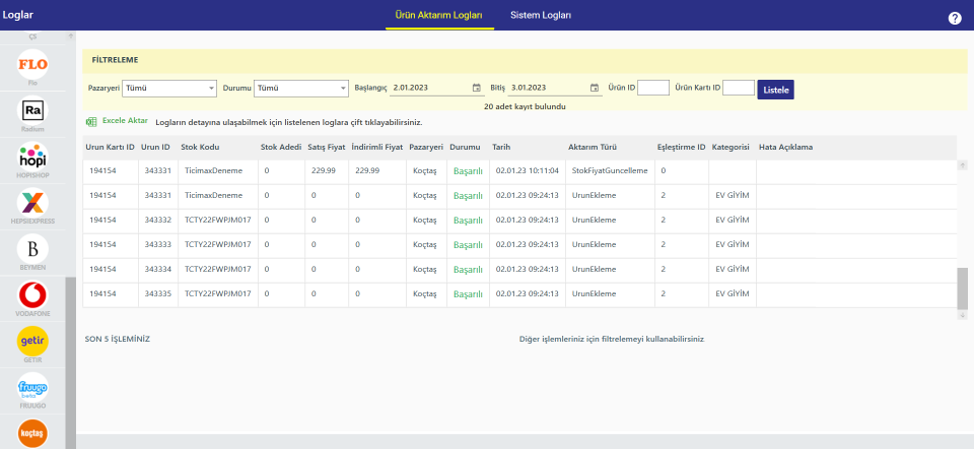Focus the Ürün ID input field
976x451 pixels.
pyautogui.click(x=654, y=88)
